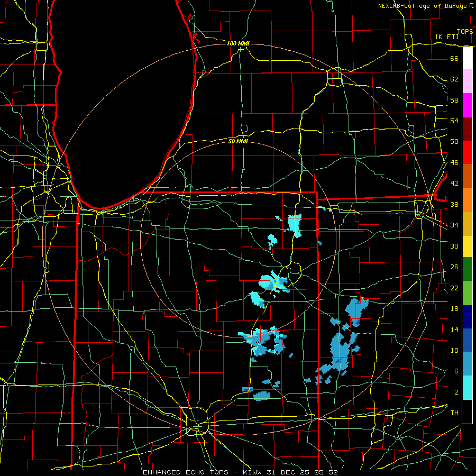476x476 pixels.
Task: Pick the cyan legend swatch between 2 and 6
Action: [x=467, y=388]
